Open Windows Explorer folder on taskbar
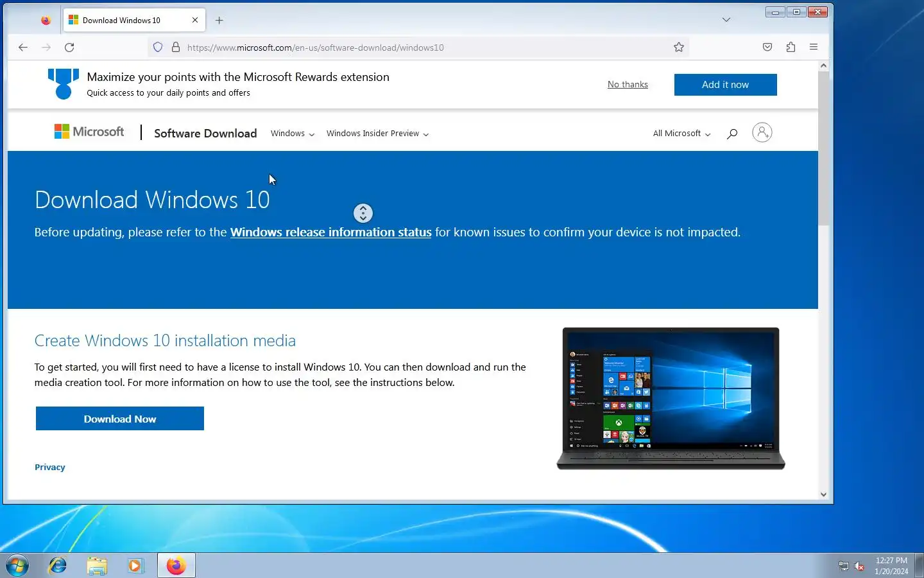The height and width of the screenshot is (578, 924). point(97,566)
